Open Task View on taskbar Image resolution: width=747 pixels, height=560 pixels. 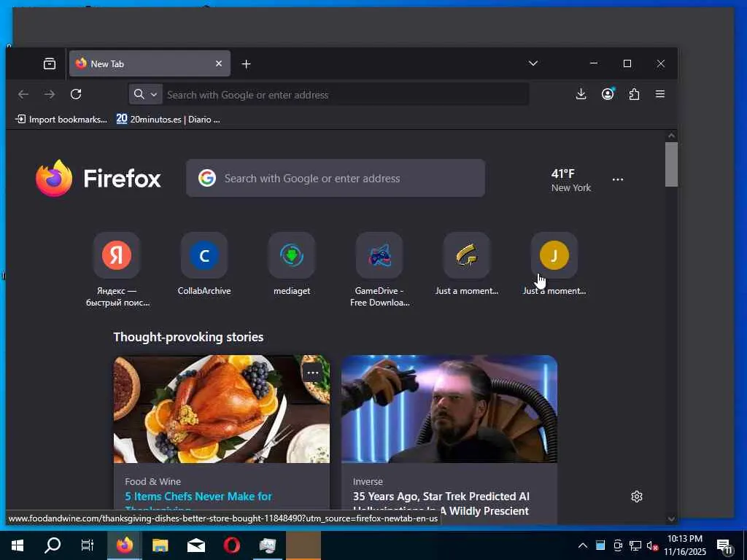click(x=88, y=545)
